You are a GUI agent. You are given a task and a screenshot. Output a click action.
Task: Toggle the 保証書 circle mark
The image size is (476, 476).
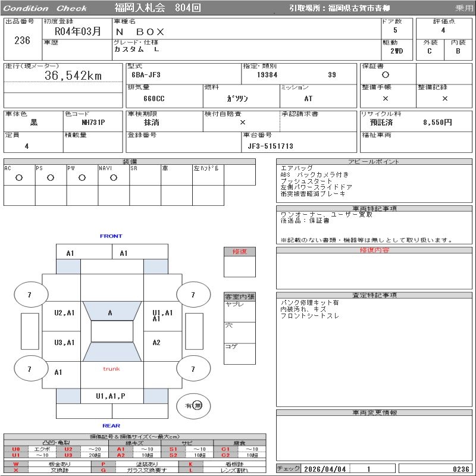(x=386, y=76)
